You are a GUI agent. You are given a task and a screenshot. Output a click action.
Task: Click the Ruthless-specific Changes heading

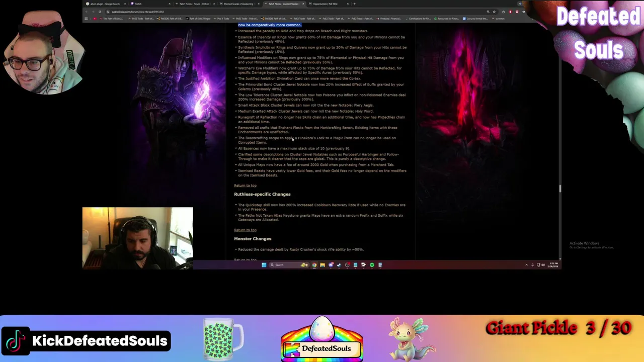[x=262, y=194]
